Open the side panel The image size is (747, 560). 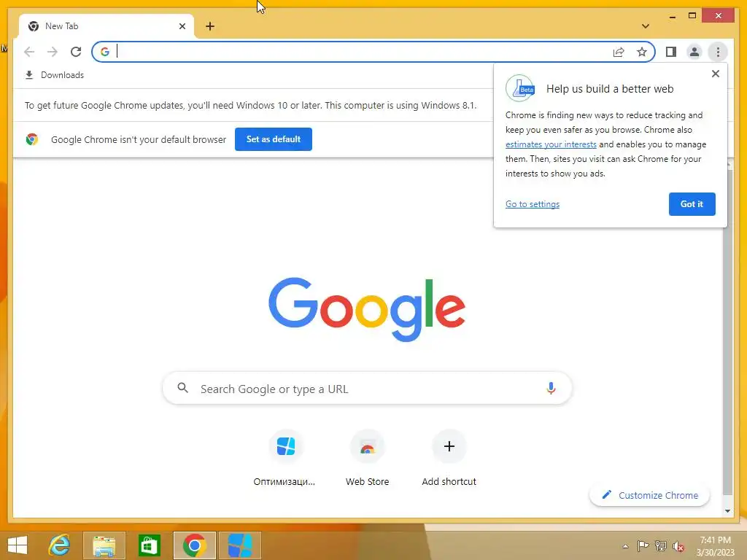(x=671, y=52)
